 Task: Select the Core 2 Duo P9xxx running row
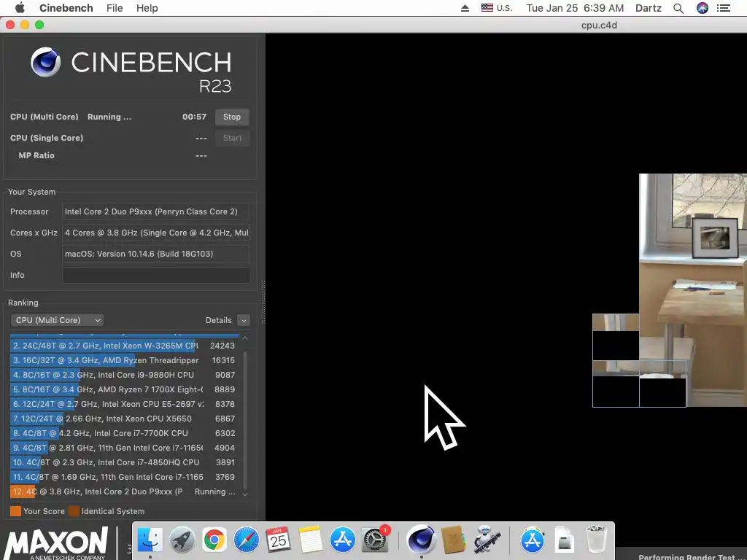[x=124, y=491]
